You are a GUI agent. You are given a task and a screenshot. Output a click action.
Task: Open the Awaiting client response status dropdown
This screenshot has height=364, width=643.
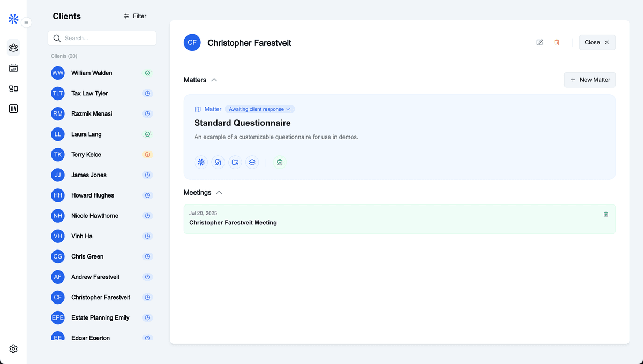pyautogui.click(x=259, y=109)
